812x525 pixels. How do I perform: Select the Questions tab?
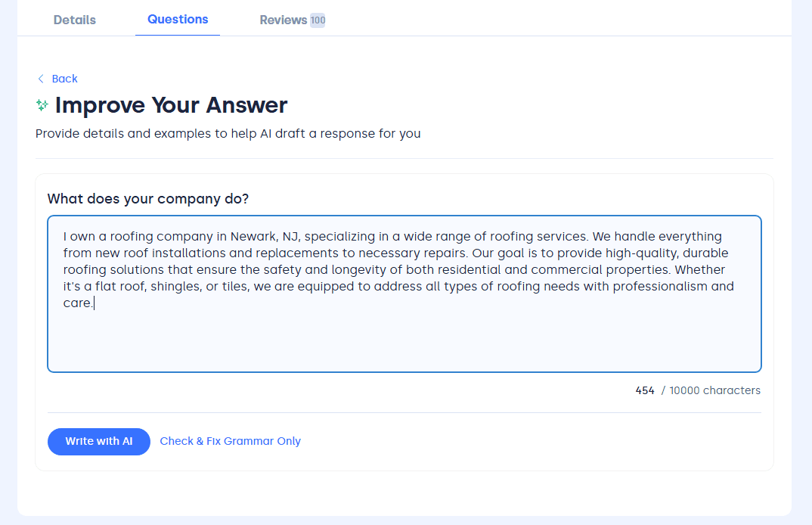click(x=178, y=20)
